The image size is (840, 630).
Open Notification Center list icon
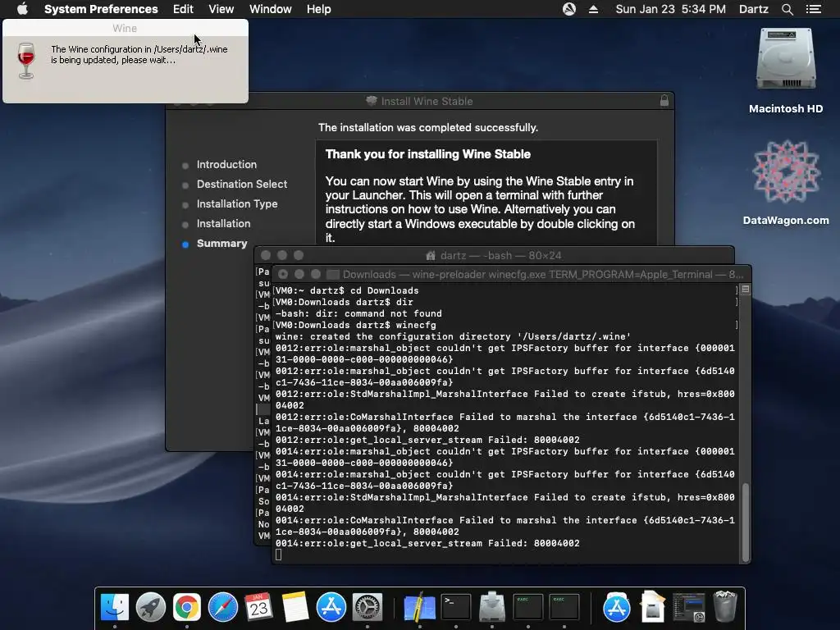tap(814, 9)
